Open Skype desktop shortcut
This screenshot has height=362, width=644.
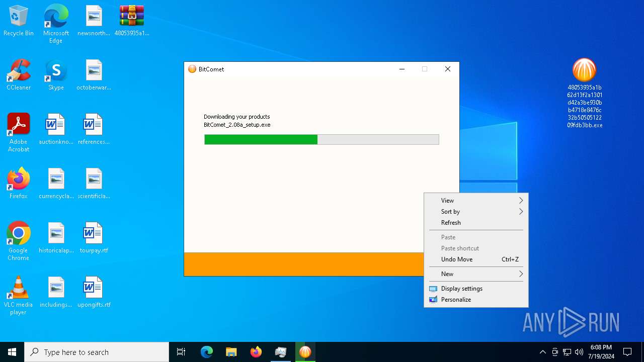coord(56,75)
